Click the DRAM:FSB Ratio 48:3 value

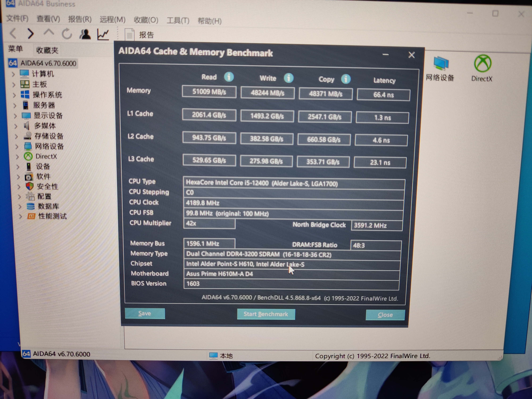point(376,245)
